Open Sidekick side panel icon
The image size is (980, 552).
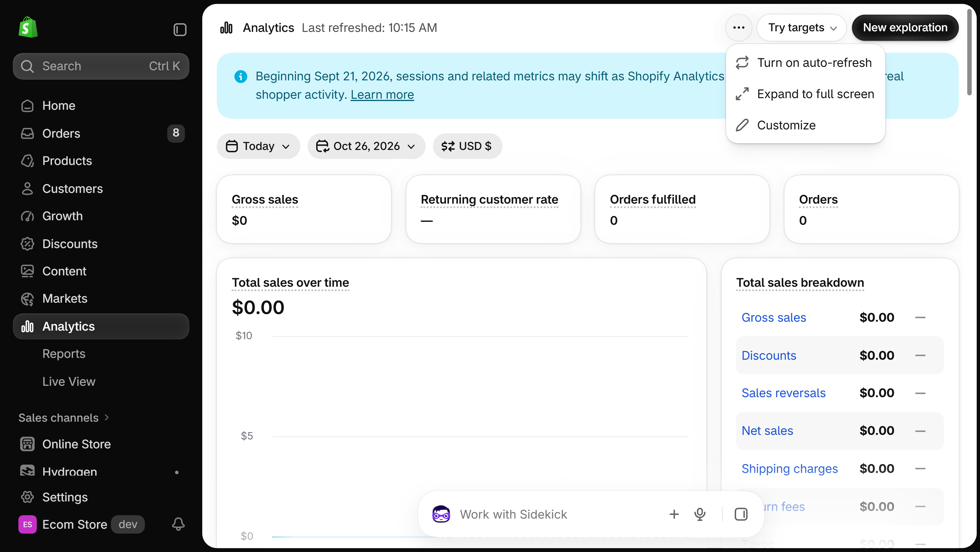tap(741, 514)
